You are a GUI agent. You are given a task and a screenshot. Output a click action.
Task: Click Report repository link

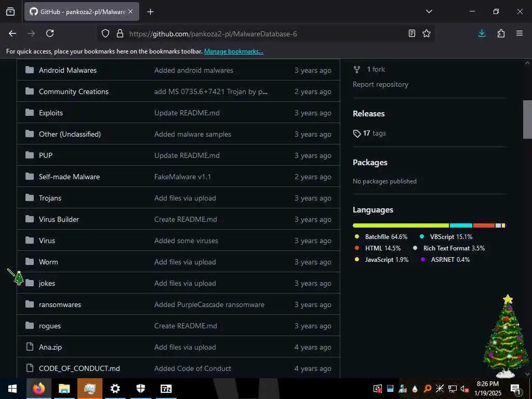[380, 85]
